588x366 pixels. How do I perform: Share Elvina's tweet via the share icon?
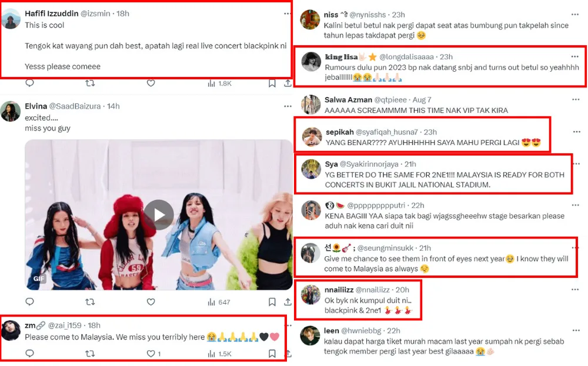tap(288, 301)
